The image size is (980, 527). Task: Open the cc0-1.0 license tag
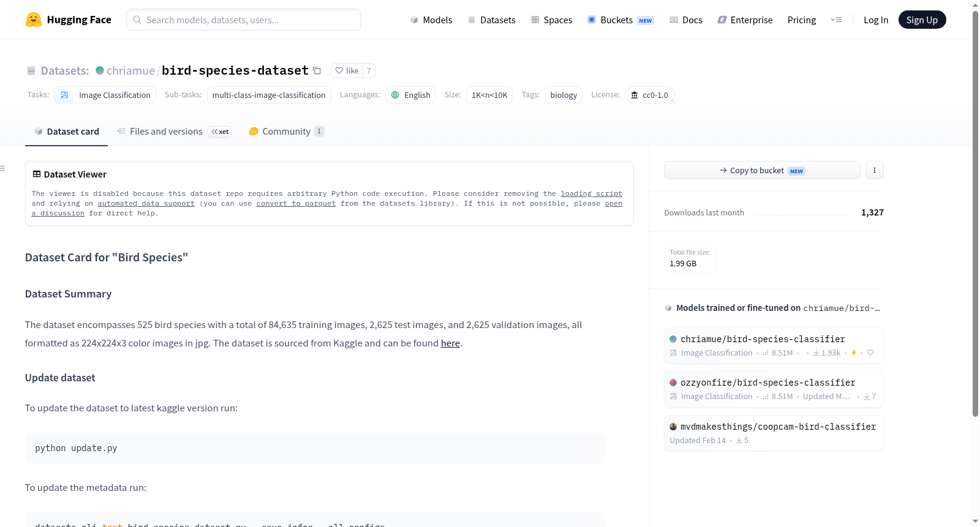pos(650,95)
